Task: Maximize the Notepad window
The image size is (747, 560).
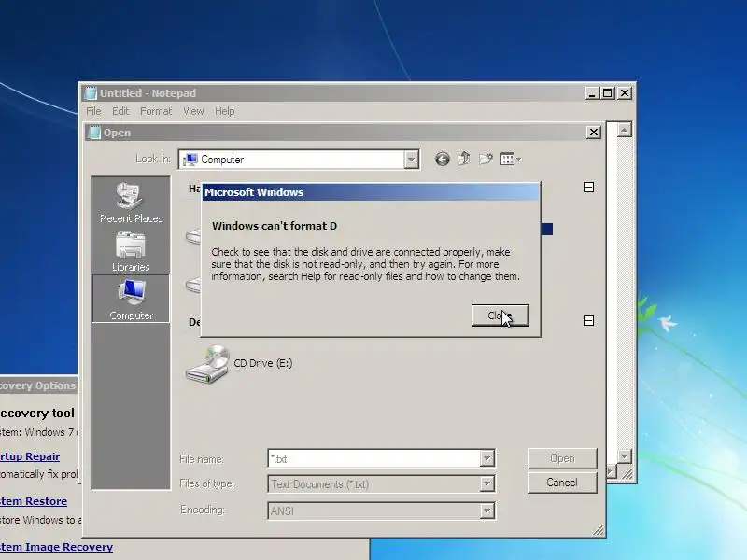Action: [608, 92]
